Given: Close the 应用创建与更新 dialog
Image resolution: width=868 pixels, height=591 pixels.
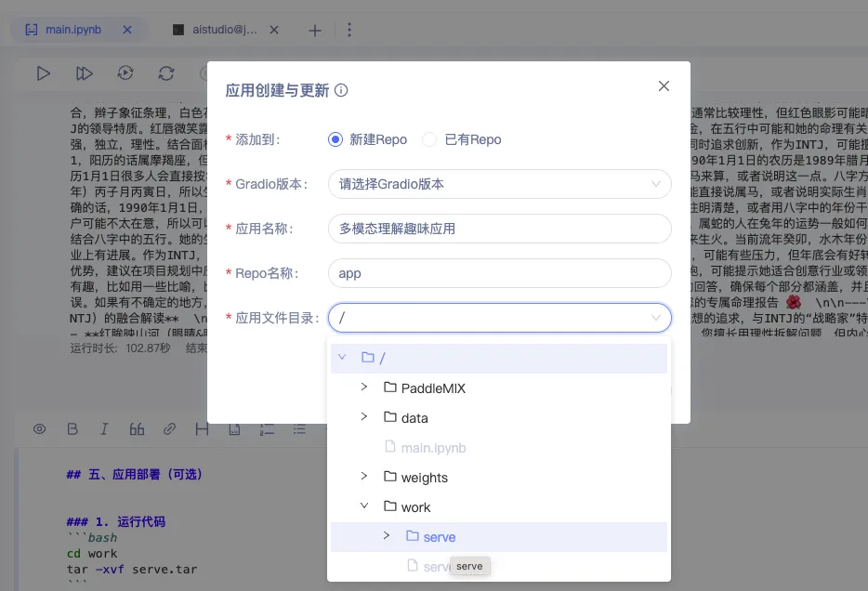Looking at the screenshot, I should pos(664,85).
